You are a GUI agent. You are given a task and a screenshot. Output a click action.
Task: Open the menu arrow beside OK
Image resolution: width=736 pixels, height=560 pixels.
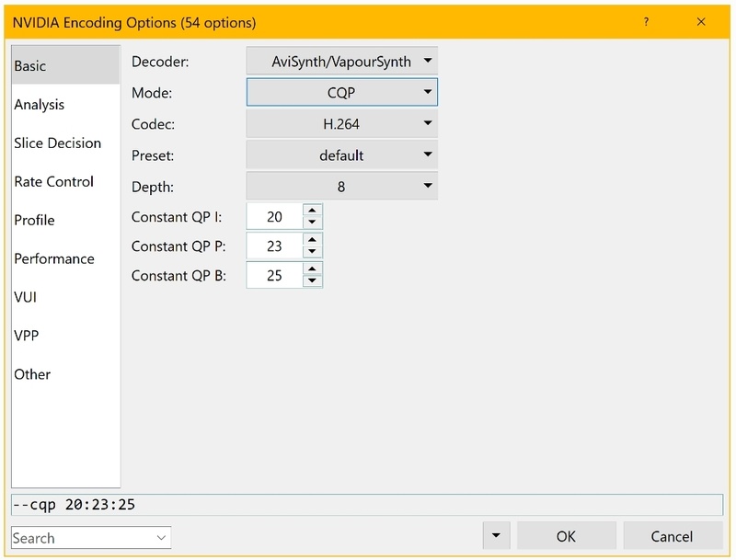point(497,536)
